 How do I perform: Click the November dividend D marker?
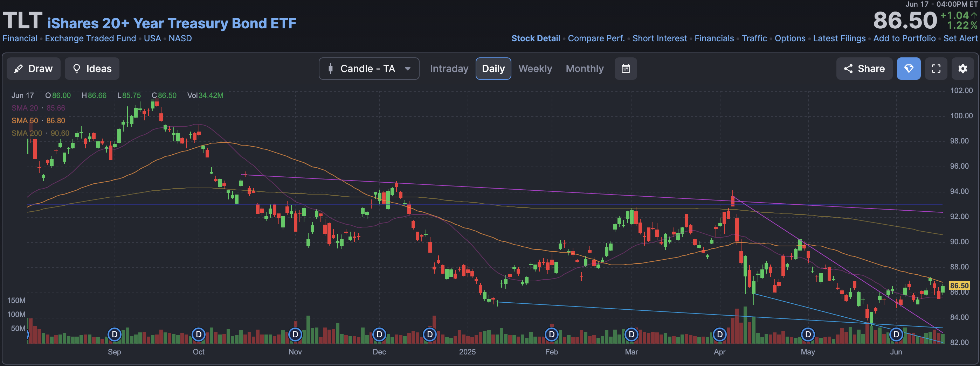click(x=295, y=335)
